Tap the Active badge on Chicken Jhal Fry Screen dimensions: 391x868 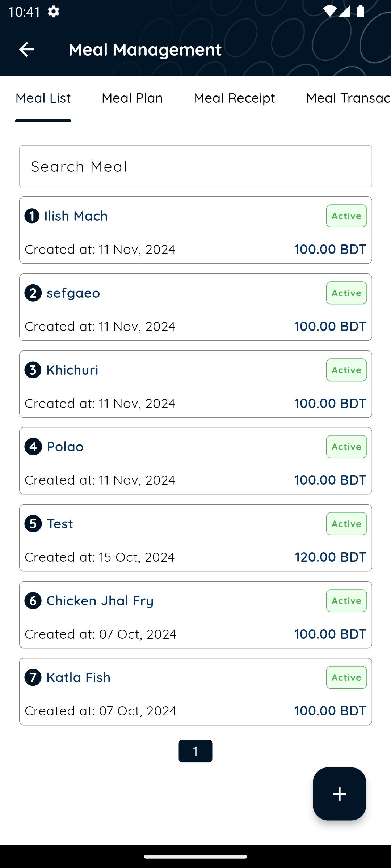(x=346, y=601)
